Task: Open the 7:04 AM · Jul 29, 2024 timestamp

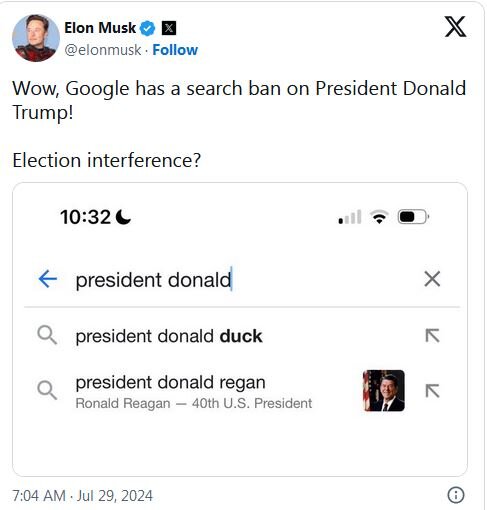Action: [82, 496]
